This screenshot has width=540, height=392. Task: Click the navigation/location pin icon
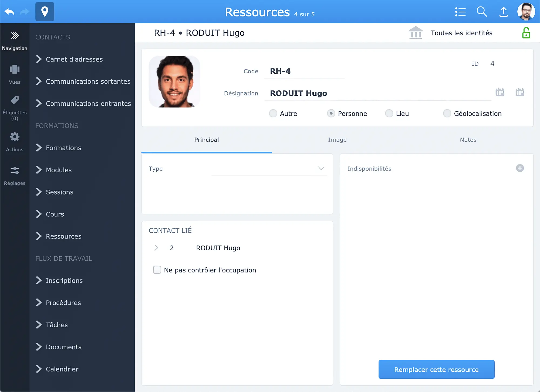(45, 11)
